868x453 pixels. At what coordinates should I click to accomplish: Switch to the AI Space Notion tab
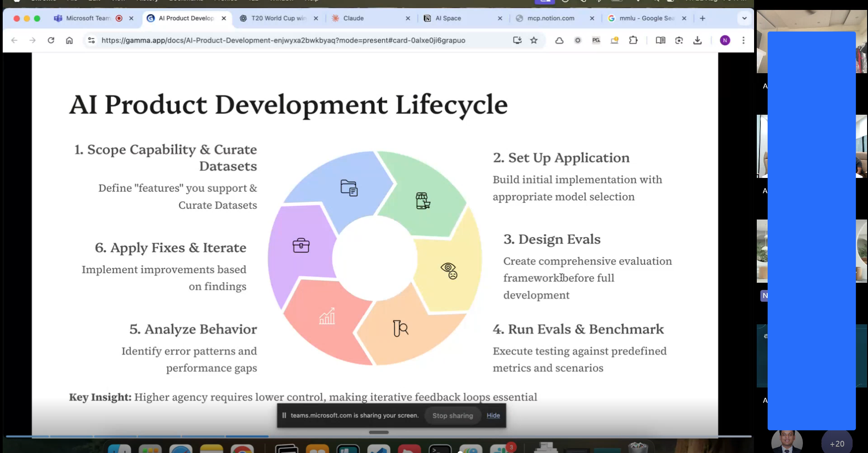448,19
